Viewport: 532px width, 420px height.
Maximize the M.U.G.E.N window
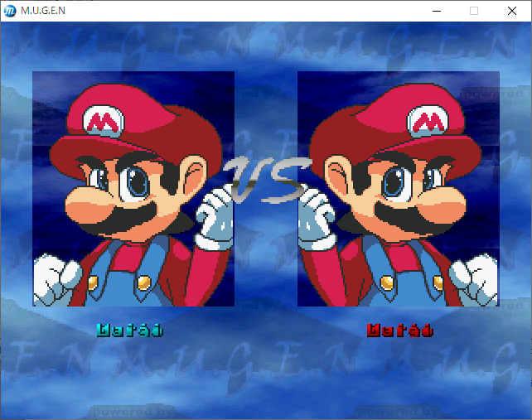pyautogui.click(x=474, y=11)
